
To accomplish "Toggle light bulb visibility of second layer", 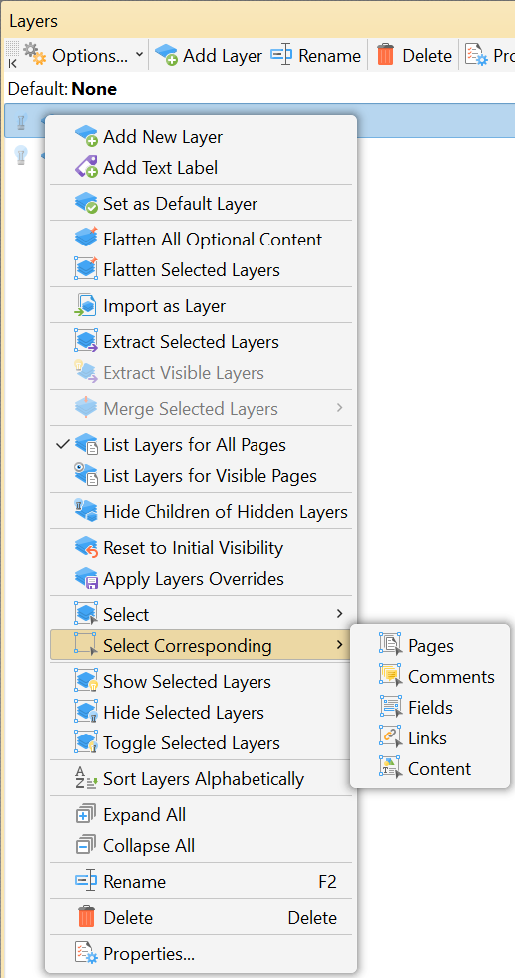I will point(21,154).
